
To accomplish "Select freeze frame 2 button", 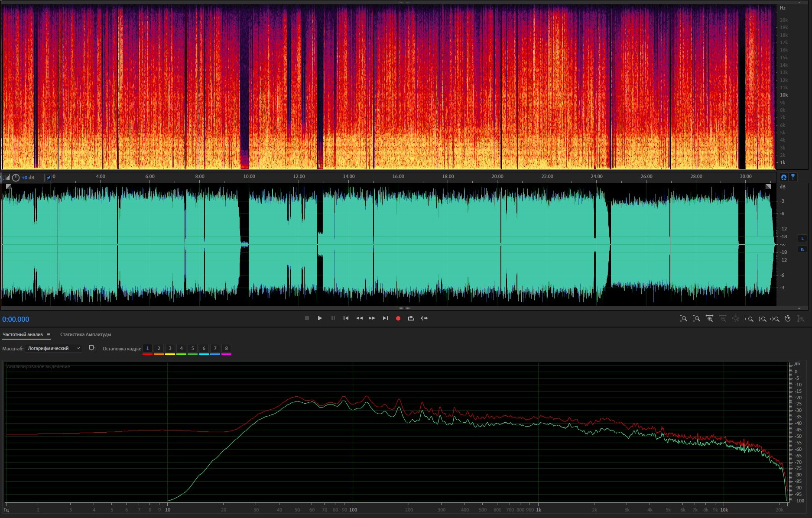I will 159,349.
